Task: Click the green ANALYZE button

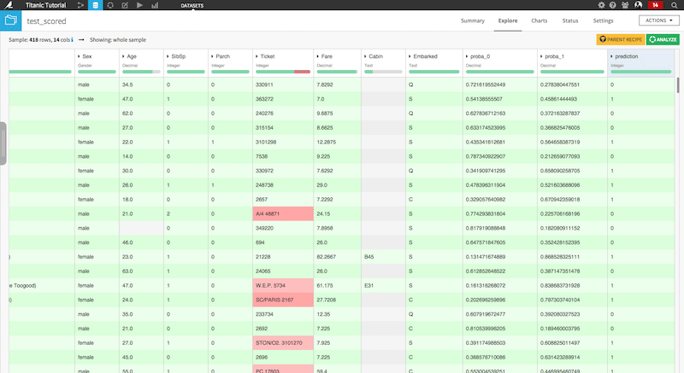Action: (663, 39)
